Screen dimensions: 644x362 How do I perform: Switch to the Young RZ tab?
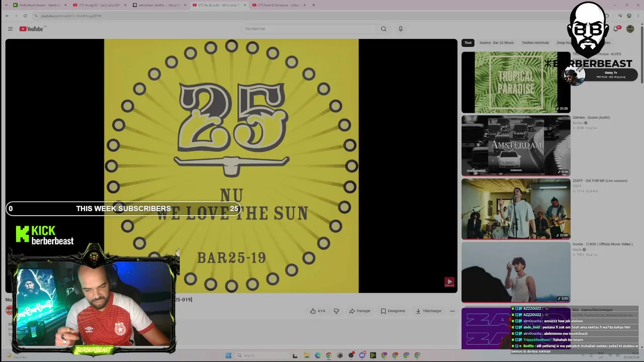click(100, 5)
